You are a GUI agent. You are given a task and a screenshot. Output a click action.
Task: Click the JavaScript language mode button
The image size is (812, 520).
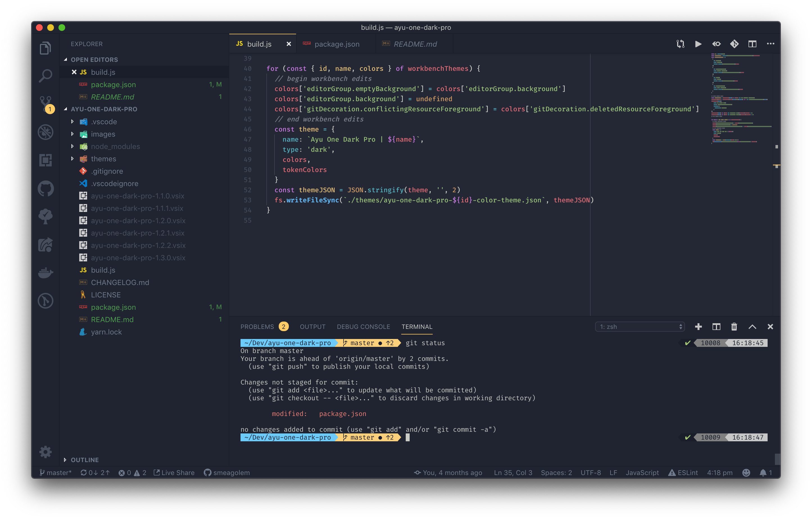(x=642, y=472)
